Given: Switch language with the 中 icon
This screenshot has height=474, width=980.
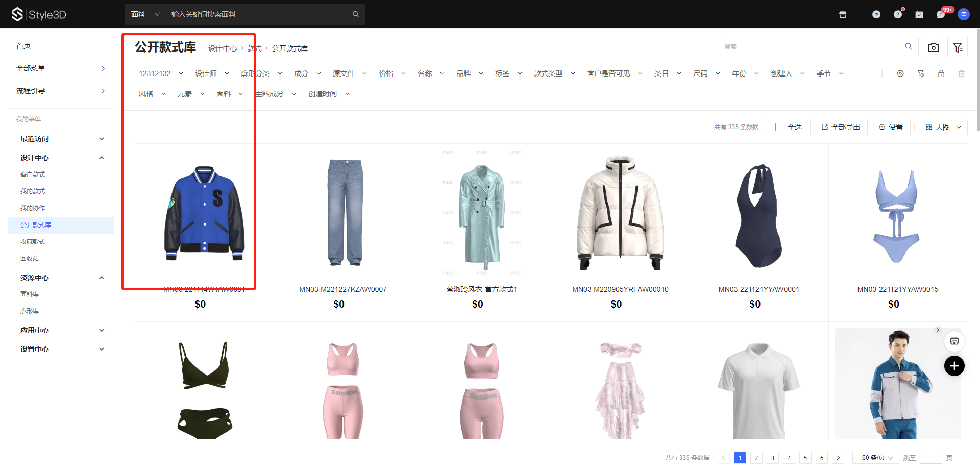Looking at the screenshot, I should (876, 14).
